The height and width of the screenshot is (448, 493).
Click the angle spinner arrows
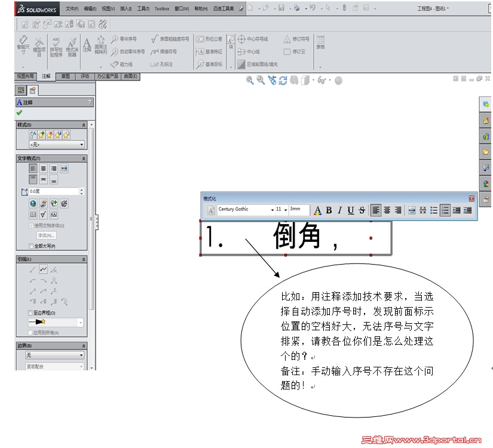(x=82, y=191)
